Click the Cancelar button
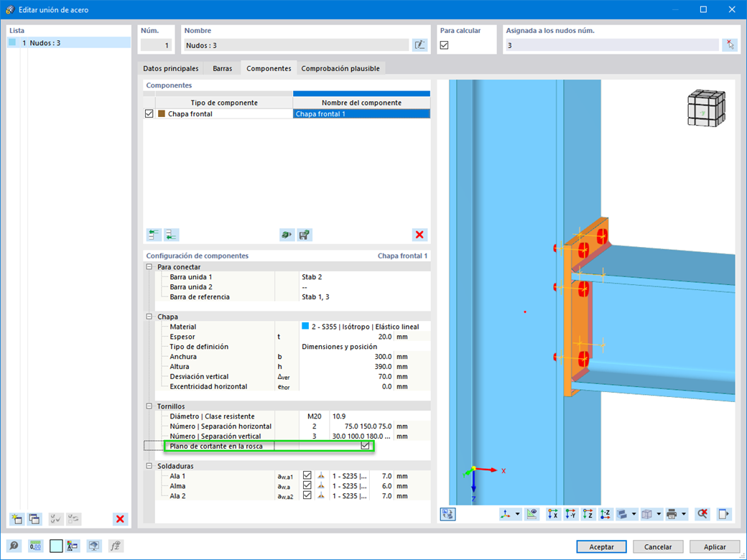747x560 pixels. [658, 546]
